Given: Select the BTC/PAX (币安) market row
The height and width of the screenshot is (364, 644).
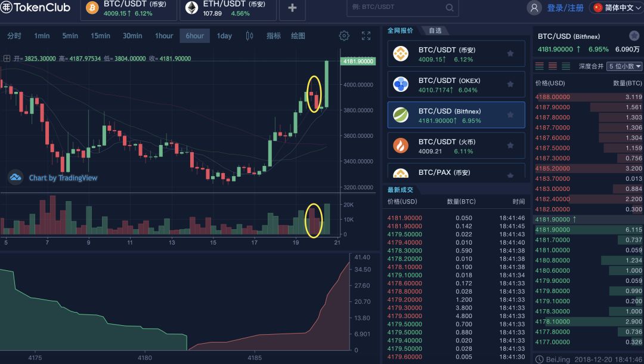Looking at the screenshot, I should [x=456, y=171].
